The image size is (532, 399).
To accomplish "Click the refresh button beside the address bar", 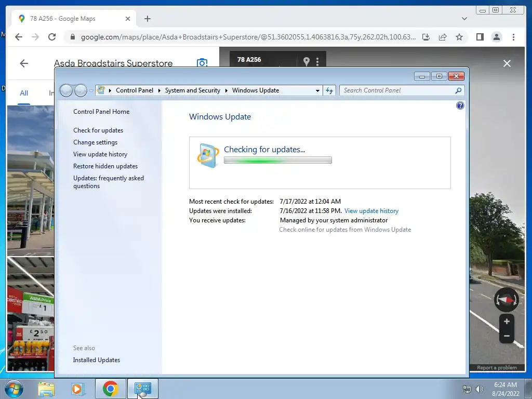I will point(329,90).
